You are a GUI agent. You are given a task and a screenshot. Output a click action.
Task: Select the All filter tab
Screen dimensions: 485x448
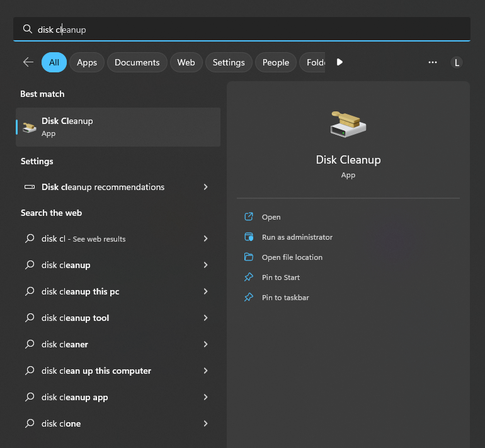pyautogui.click(x=54, y=62)
